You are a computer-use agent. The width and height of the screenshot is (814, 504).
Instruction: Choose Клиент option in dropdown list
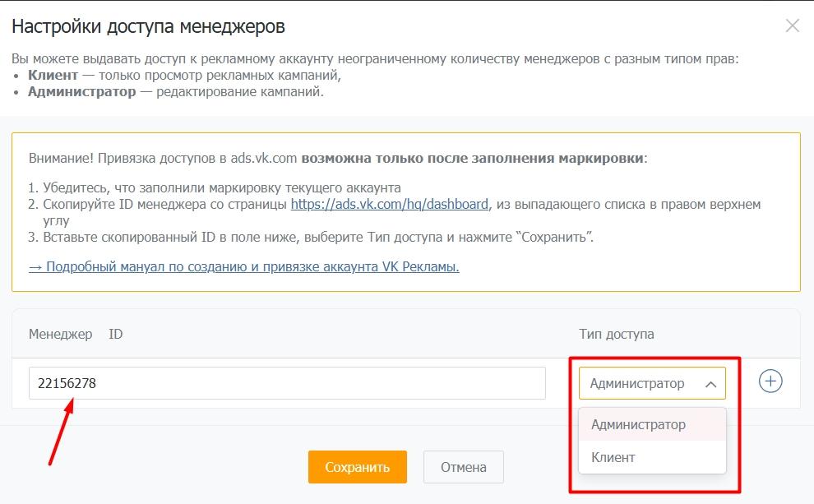613,457
